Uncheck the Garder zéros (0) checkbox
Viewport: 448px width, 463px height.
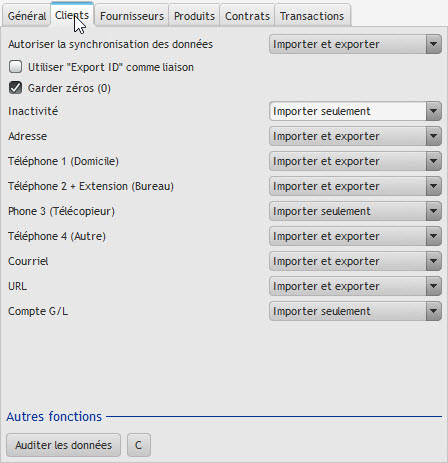coord(16,88)
